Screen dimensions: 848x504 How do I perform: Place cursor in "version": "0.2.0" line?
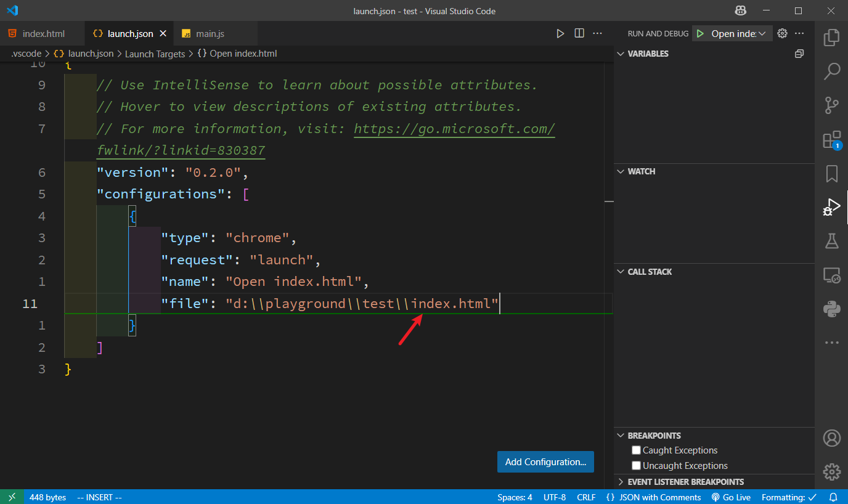point(173,173)
